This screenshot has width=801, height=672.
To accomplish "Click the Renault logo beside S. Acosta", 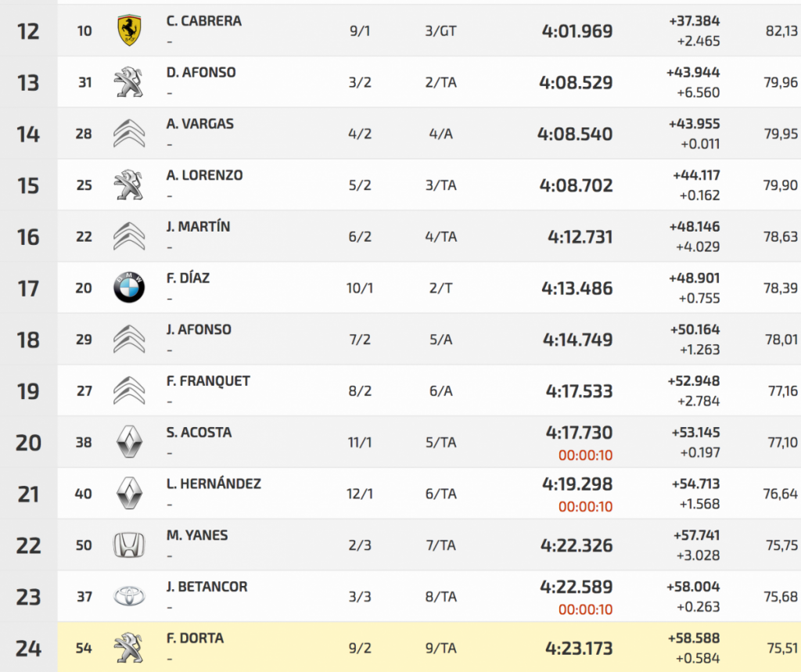I will click(x=129, y=443).
